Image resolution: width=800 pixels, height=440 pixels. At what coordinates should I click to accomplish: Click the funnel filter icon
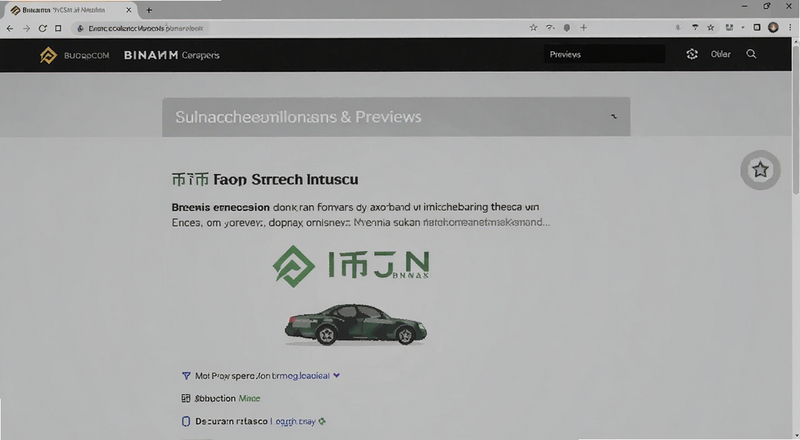click(x=186, y=376)
